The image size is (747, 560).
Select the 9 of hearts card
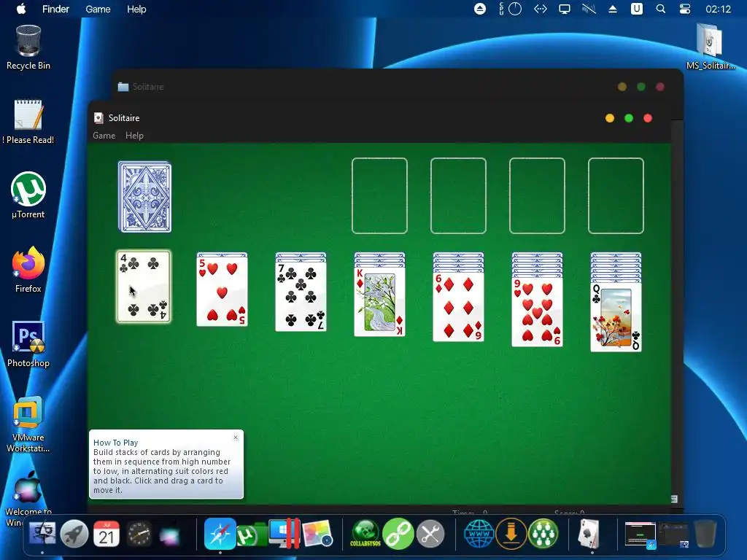(x=538, y=311)
